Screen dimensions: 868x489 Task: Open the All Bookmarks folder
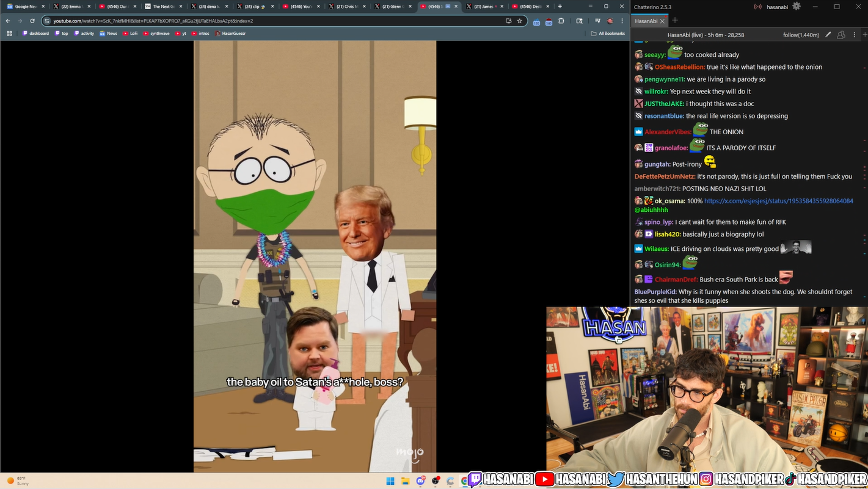tap(608, 34)
